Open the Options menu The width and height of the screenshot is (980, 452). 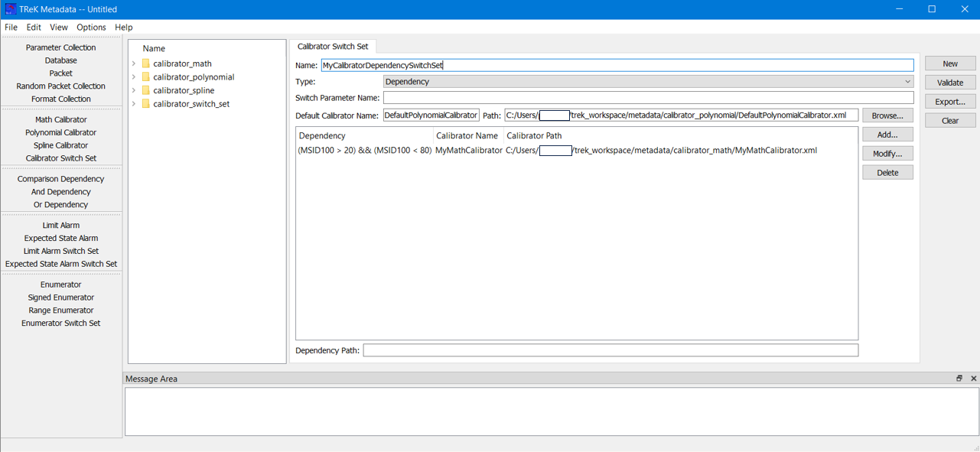click(x=91, y=27)
